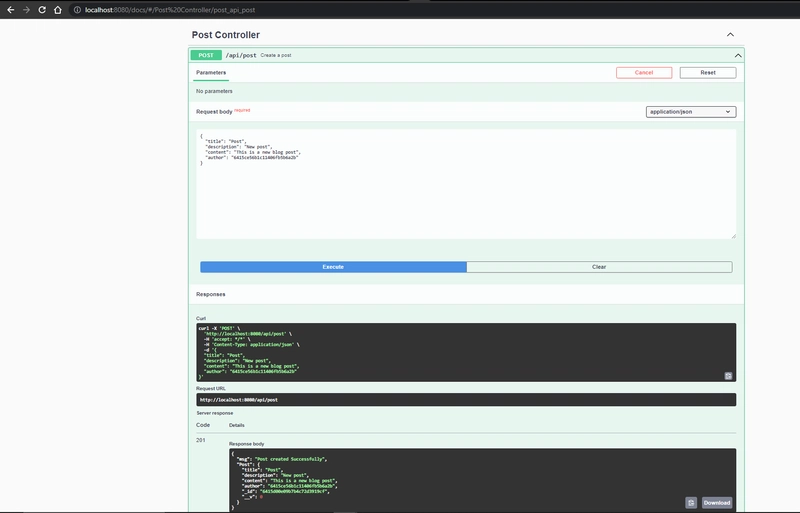Execute the POST request

[333, 267]
